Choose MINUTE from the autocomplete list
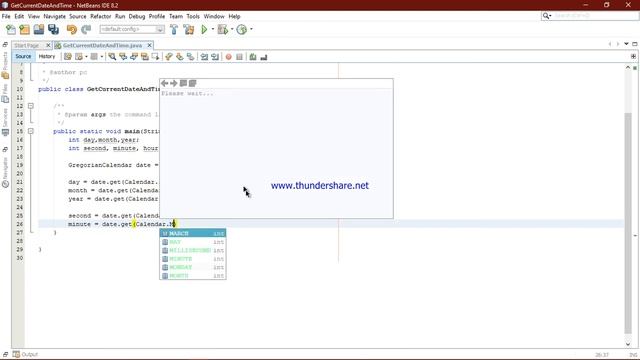Screen dimensions: 640x360 193,259
